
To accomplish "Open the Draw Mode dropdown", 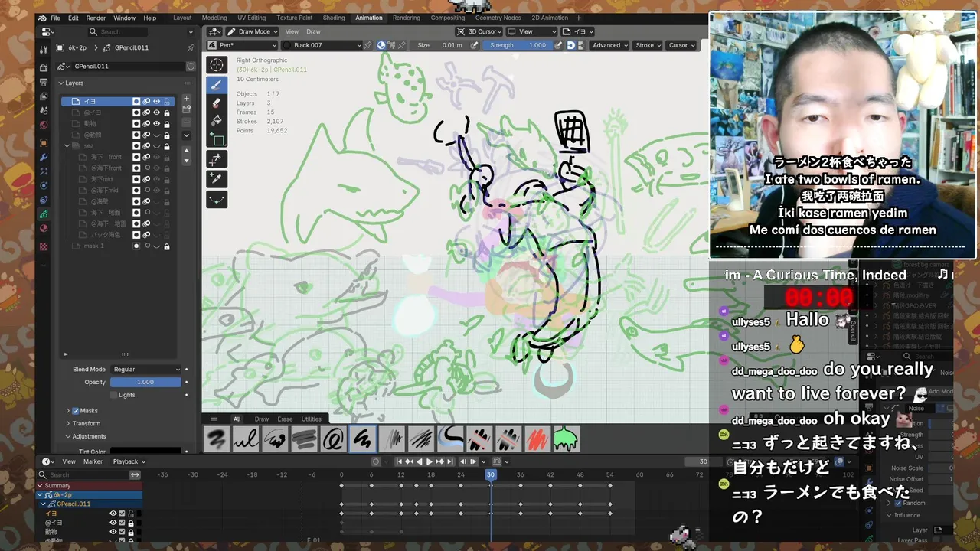I will coord(251,31).
